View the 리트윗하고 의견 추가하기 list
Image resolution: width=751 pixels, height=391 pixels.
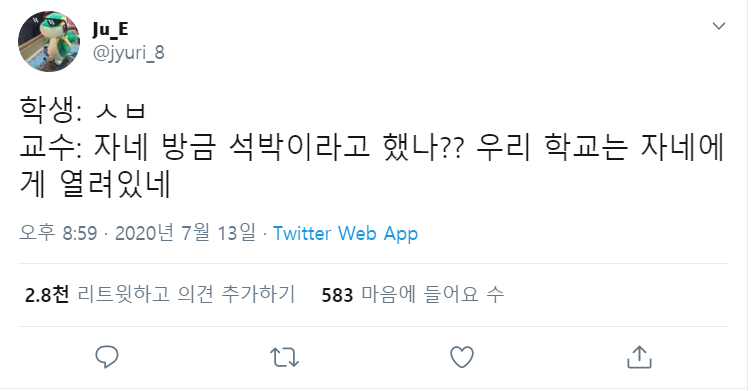186,294
